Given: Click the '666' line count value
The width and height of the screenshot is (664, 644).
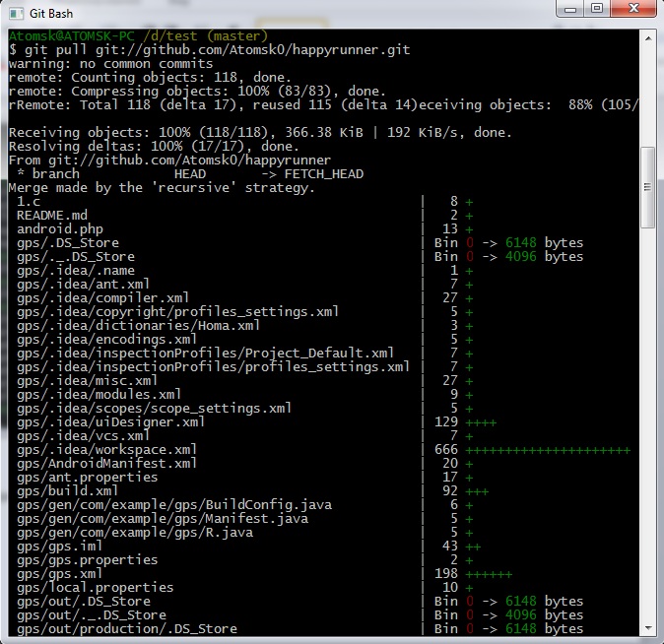Looking at the screenshot, I should tap(446, 450).
